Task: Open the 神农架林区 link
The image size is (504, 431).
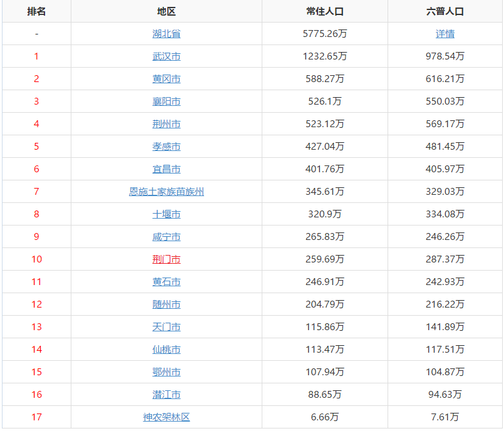Action: click(x=165, y=417)
